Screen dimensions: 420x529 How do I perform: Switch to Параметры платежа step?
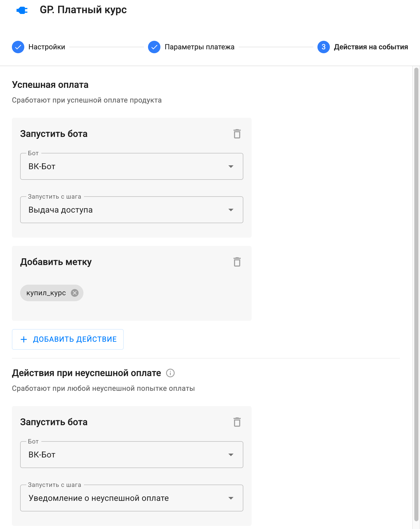tap(199, 47)
